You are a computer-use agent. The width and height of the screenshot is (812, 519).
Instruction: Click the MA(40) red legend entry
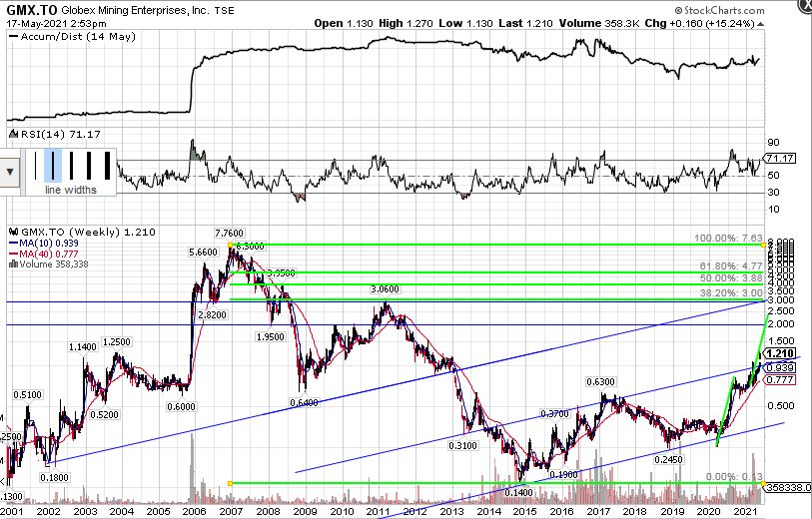(42, 252)
